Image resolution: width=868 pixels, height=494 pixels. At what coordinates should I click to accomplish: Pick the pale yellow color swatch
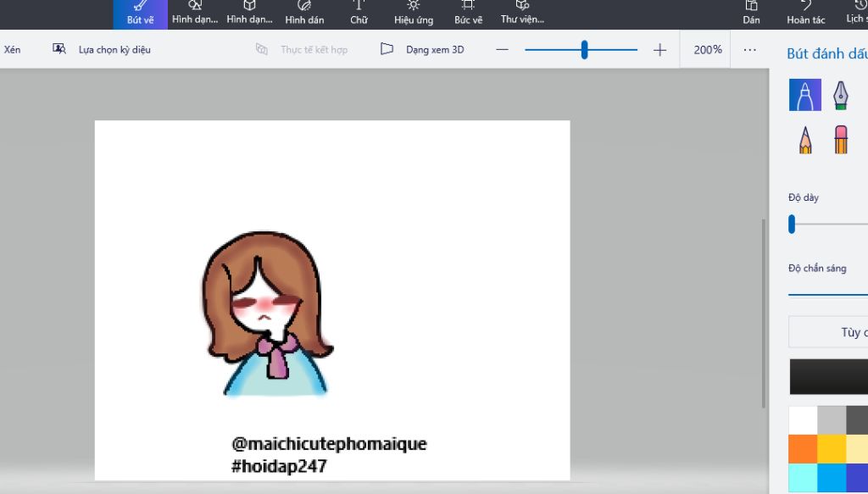click(857, 448)
